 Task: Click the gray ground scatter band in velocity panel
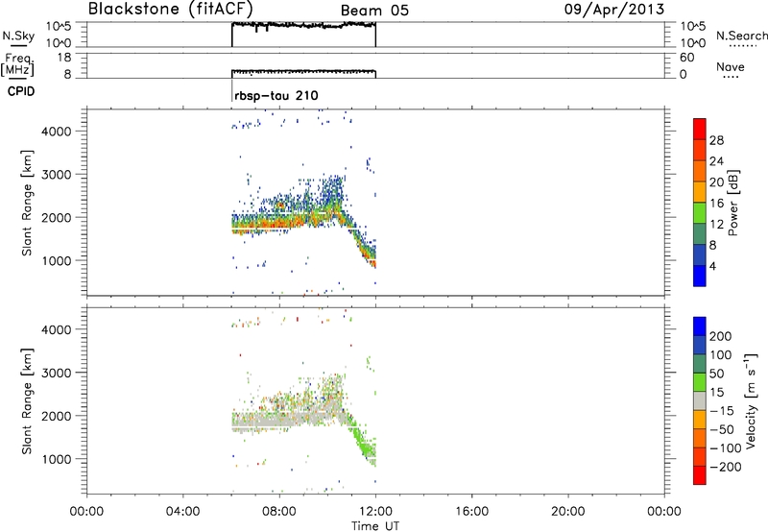pos(279,421)
